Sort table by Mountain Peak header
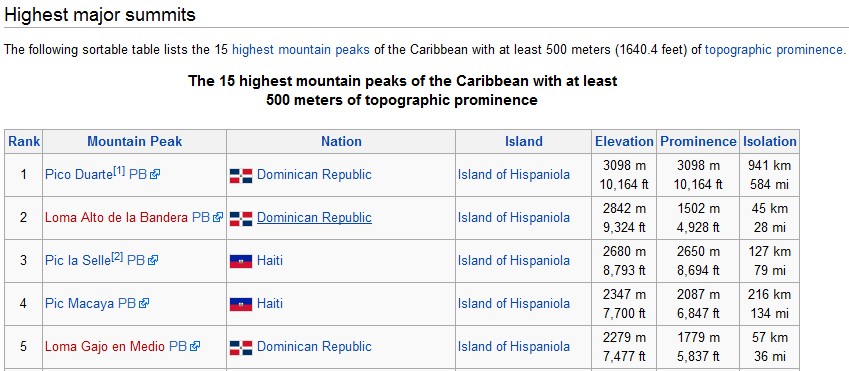 coord(135,142)
